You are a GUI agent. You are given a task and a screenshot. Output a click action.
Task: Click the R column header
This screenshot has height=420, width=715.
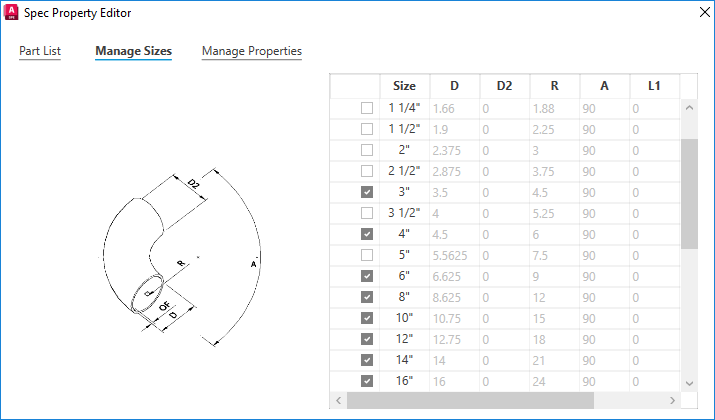(x=554, y=86)
